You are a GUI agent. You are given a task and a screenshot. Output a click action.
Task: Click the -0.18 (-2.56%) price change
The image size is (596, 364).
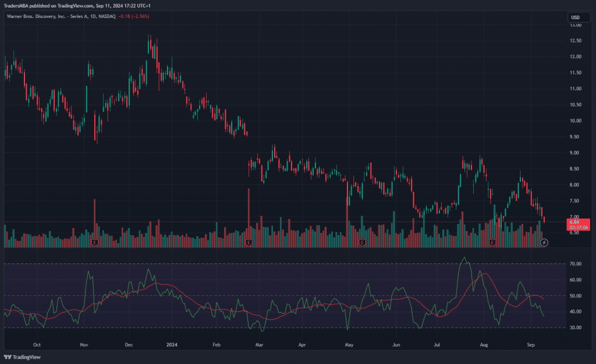tap(133, 16)
